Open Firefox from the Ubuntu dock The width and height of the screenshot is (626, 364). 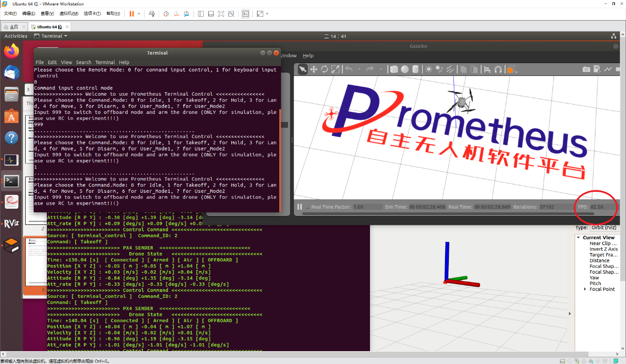11,51
